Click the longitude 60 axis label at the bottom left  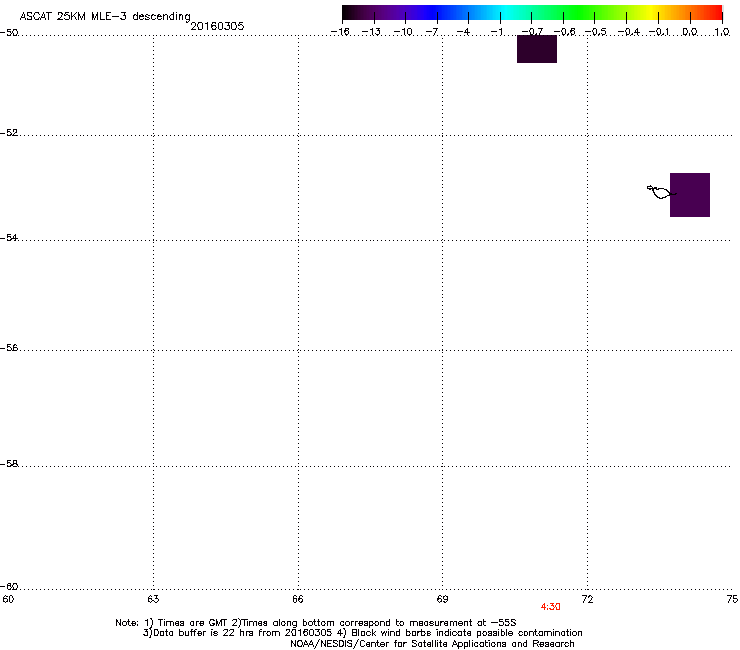click(x=8, y=599)
